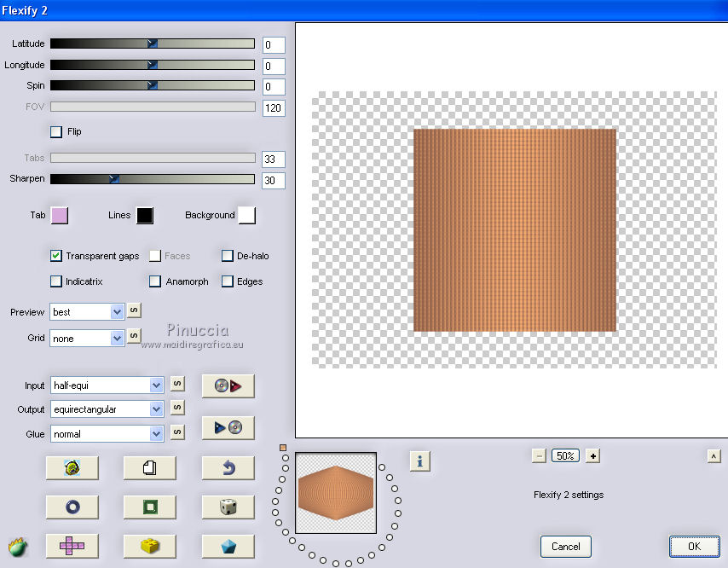Open the Tab color swatch
Screen dimensions: 728x568
point(60,216)
